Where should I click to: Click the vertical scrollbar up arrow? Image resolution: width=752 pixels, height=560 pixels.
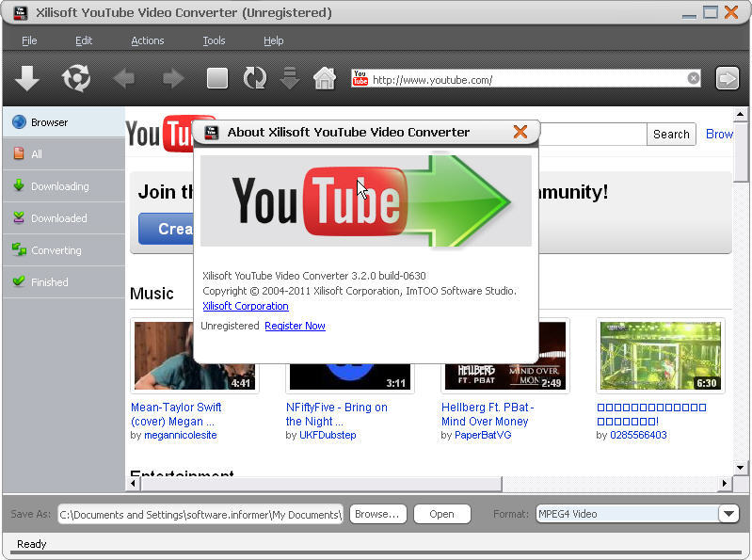coord(740,115)
